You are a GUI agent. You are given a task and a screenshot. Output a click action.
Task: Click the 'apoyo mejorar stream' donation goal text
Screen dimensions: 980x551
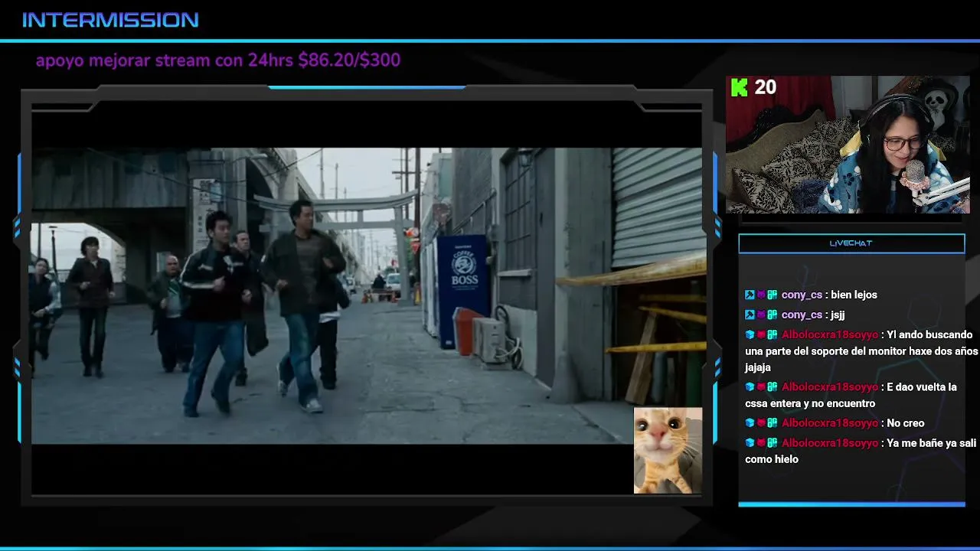click(x=218, y=60)
